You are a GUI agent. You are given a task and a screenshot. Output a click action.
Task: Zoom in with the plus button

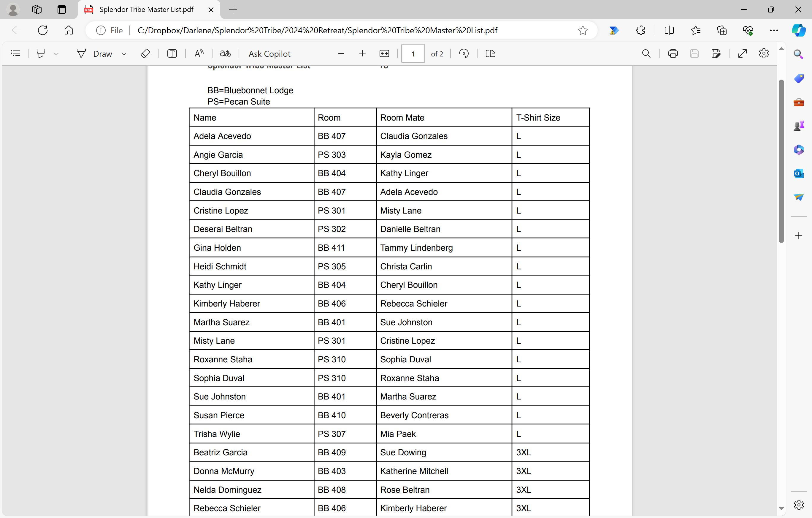(x=362, y=53)
